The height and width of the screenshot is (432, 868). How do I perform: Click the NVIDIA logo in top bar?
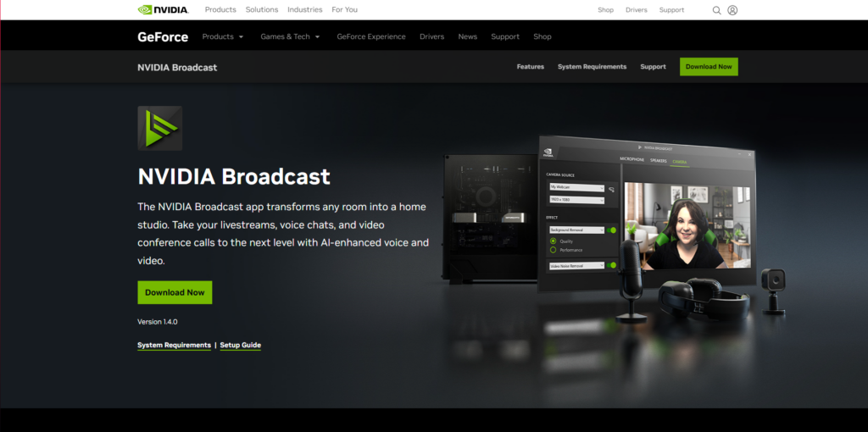(x=163, y=10)
